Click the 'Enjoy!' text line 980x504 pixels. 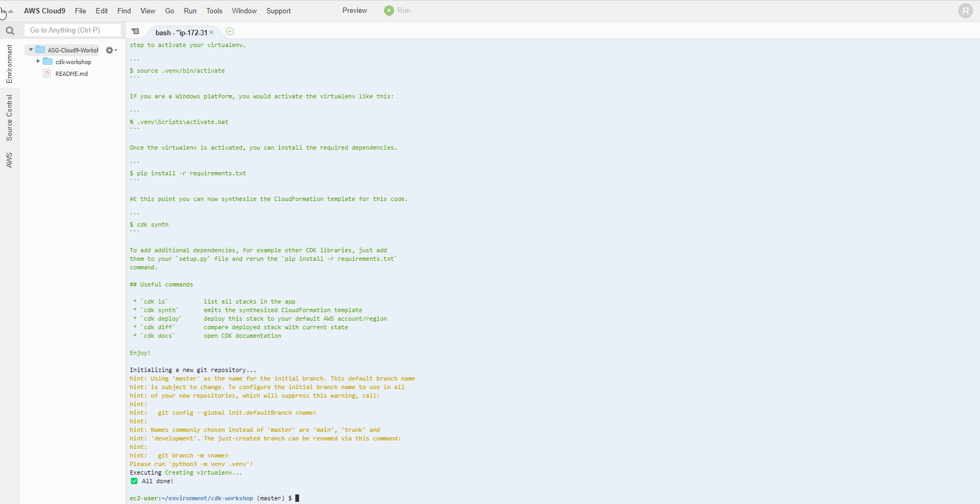(x=140, y=353)
